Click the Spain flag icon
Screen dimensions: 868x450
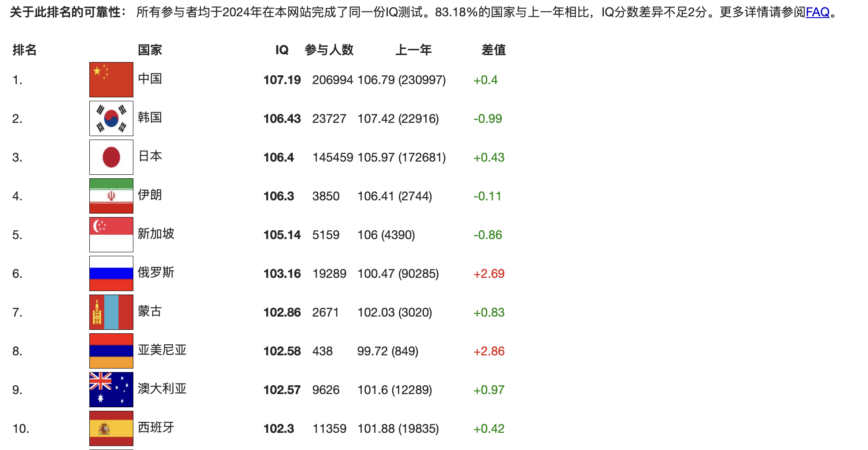[111, 428]
